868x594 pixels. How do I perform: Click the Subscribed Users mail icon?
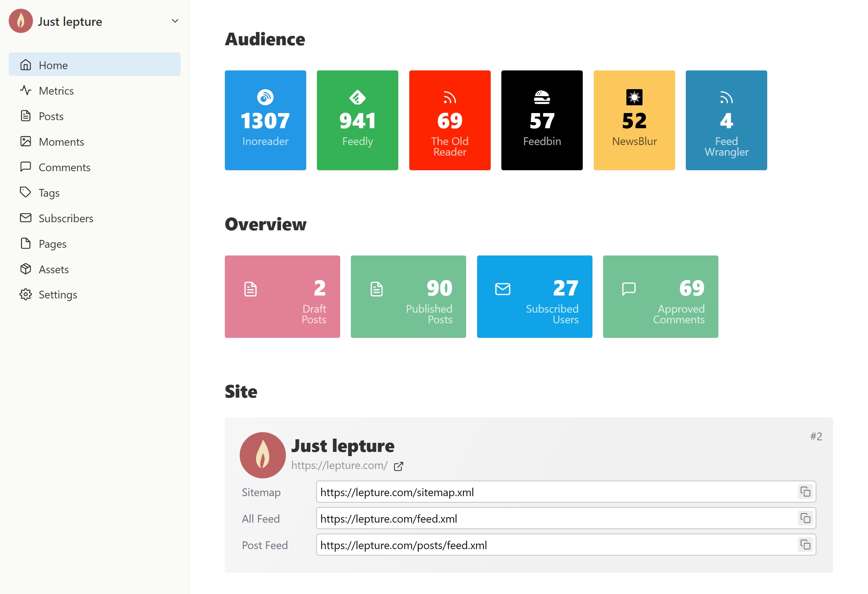(x=503, y=289)
